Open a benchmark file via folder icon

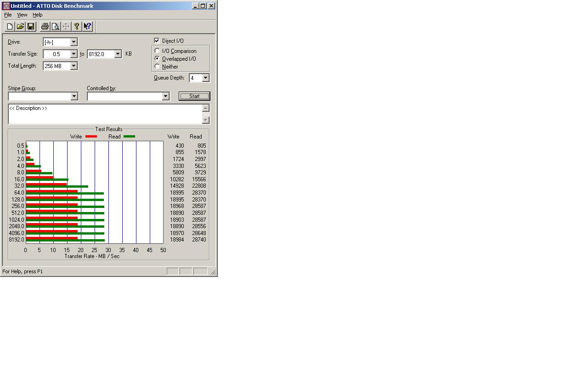20,27
